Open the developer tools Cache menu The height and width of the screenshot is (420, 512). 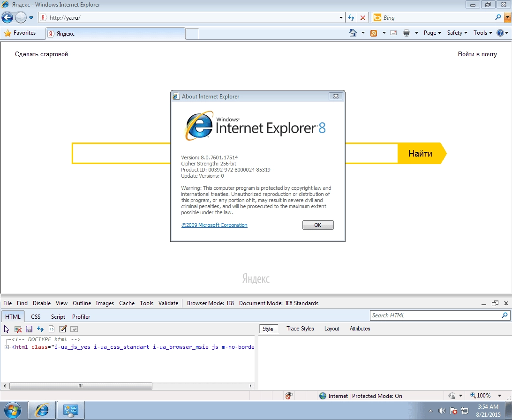click(127, 303)
